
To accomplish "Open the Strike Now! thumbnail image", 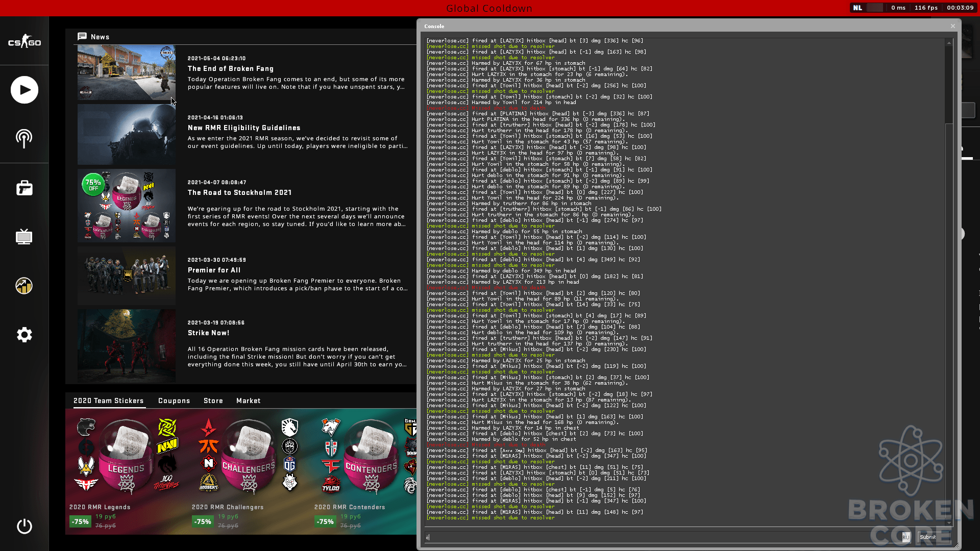I will (127, 346).
